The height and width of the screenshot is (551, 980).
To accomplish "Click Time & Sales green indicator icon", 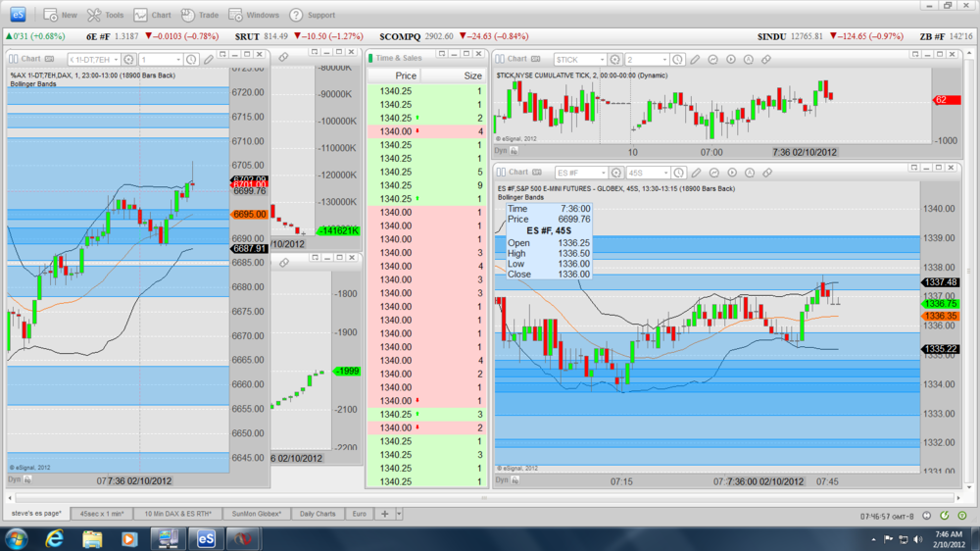I will [370, 58].
